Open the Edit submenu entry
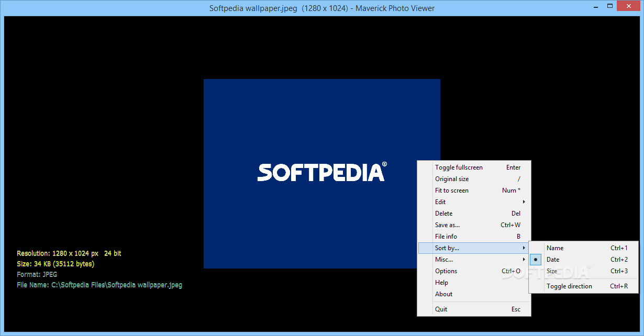This screenshot has height=336, width=644. [474, 202]
